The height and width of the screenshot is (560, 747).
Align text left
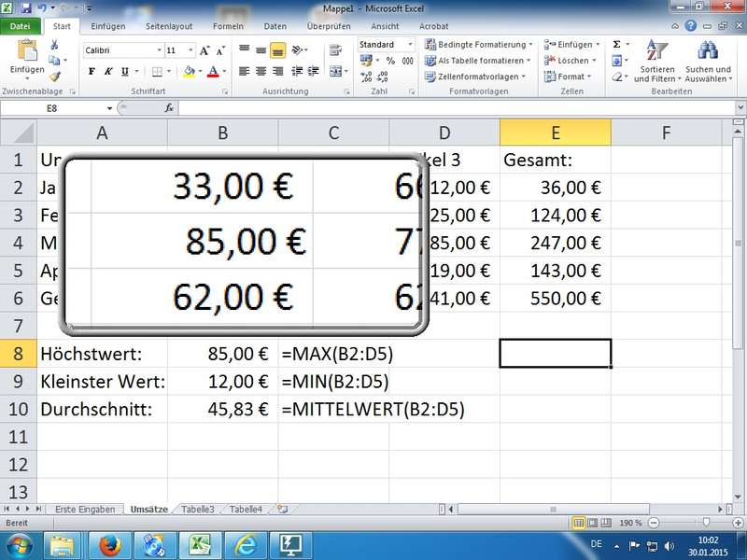245,72
